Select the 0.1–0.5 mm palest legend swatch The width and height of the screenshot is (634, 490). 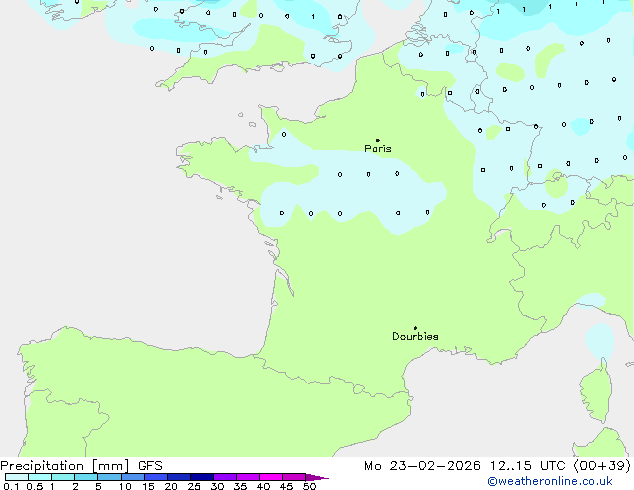17,477
